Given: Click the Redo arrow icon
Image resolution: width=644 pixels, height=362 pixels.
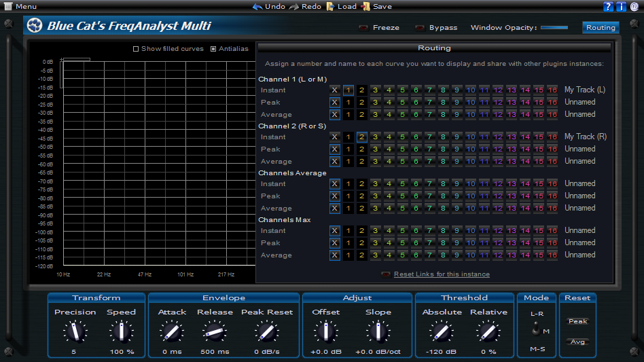Looking at the screenshot, I should (293, 6).
